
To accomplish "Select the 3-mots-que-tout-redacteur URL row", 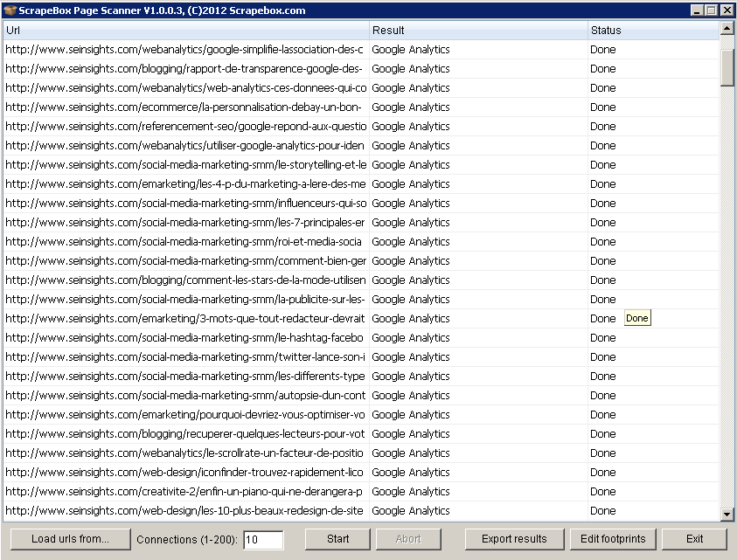I will point(184,319).
